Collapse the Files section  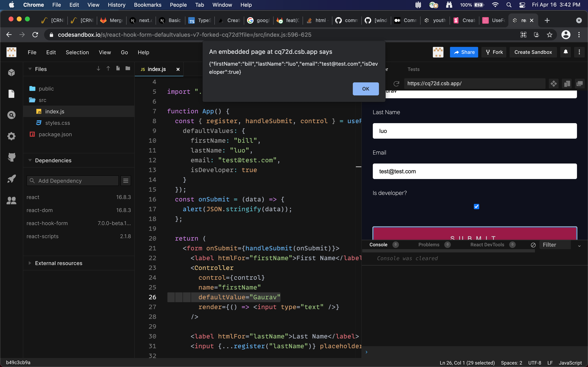(30, 69)
